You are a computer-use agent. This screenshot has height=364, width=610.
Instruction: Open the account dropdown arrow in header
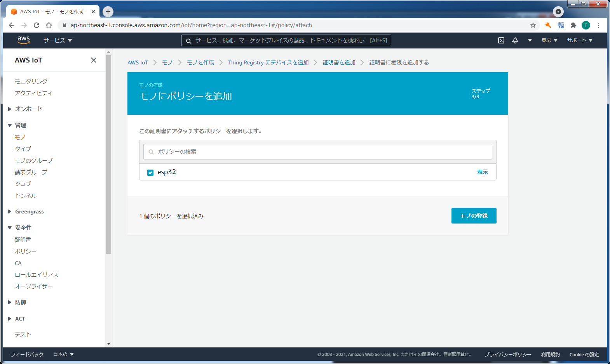pos(530,40)
